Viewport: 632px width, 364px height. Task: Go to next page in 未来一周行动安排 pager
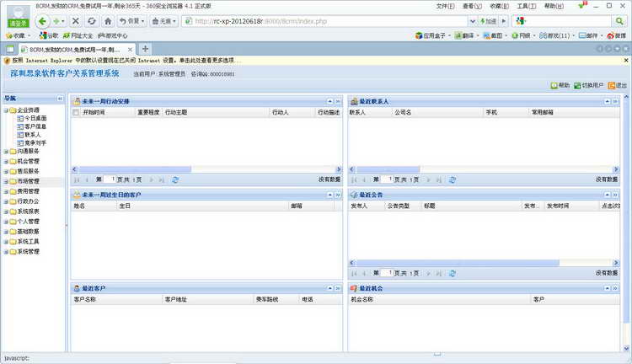(x=152, y=179)
